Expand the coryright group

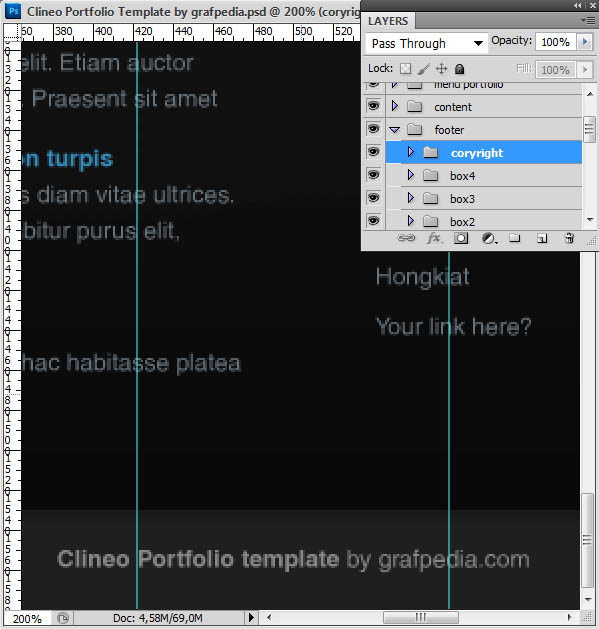[410, 152]
